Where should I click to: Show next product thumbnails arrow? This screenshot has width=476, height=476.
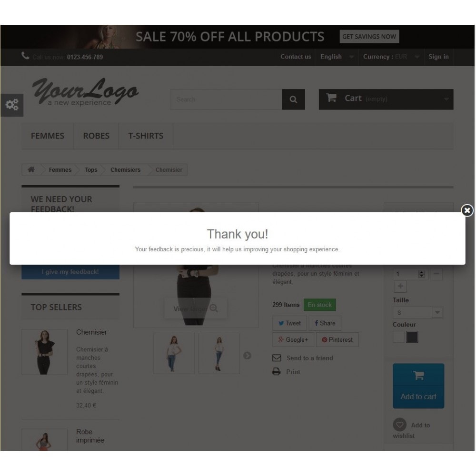click(247, 355)
